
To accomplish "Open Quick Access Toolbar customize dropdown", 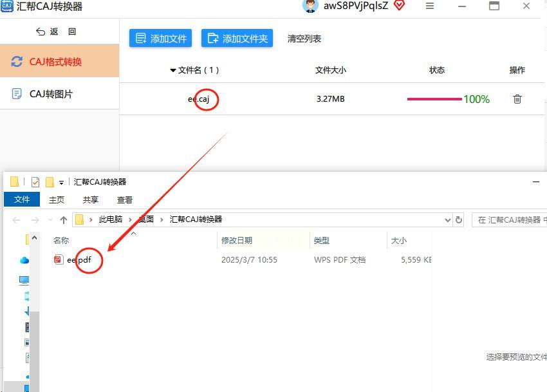I will pos(61,183).
